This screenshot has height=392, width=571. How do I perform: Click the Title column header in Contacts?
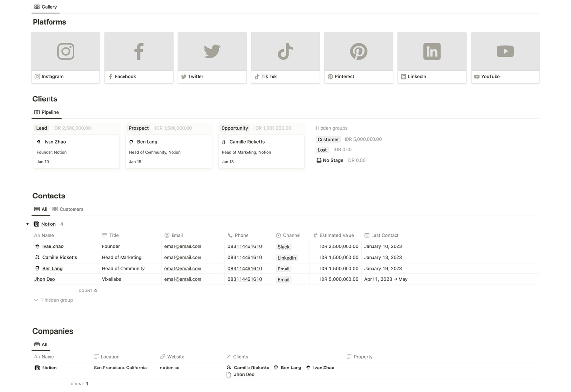(110, 236)
